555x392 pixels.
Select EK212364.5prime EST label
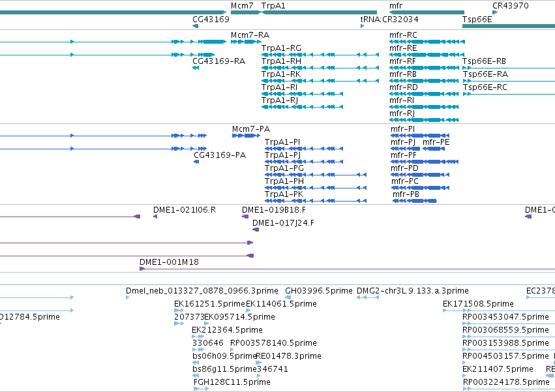coord(227,330)
